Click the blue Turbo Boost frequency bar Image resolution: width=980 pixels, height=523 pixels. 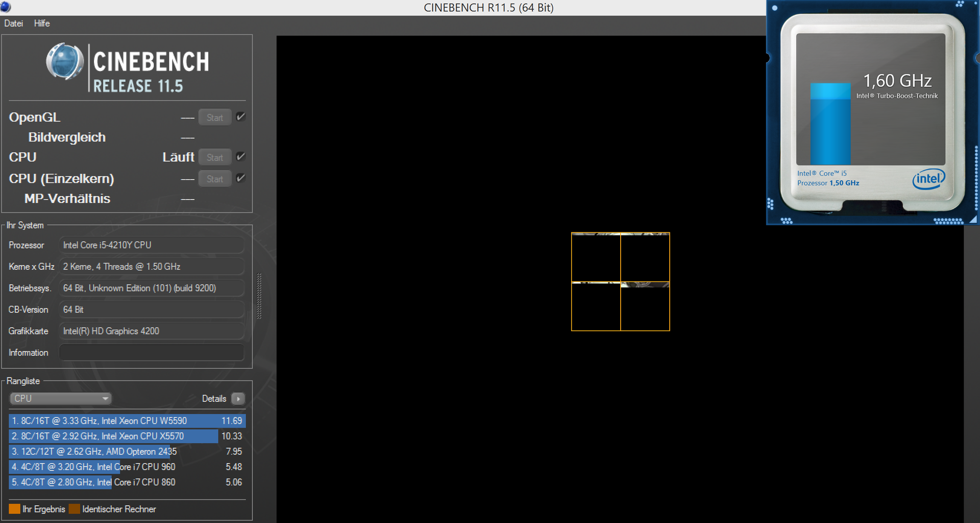point(830,124)
